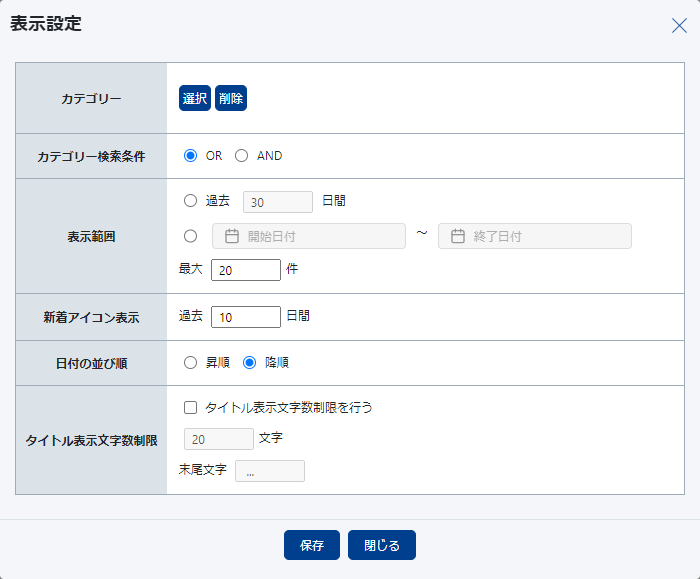Choose 降順 descending date order
The image size is (700, 579).
pyautogui.click(x=250, y=363)
